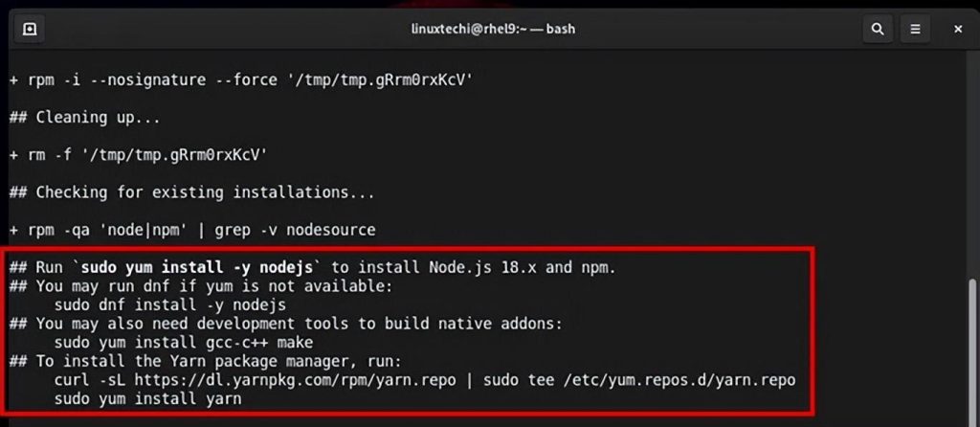
Task: Open a new terminal tab
Action: (30, 29)
